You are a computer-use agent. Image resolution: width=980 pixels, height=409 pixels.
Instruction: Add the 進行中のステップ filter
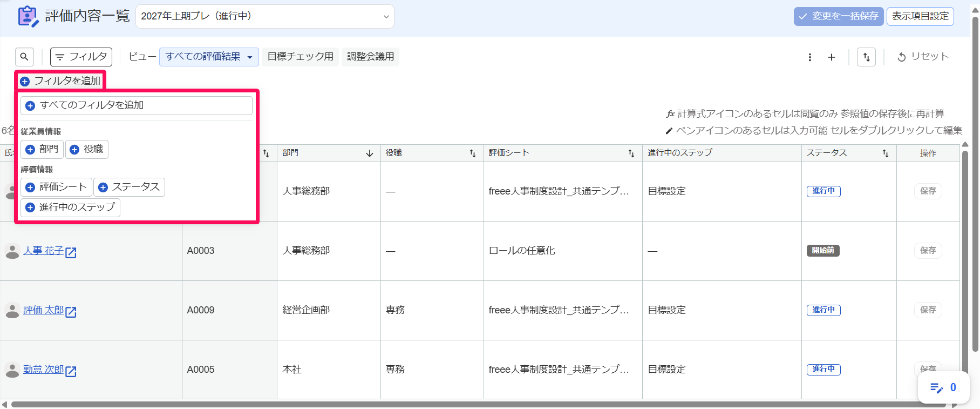pos(70,207)
